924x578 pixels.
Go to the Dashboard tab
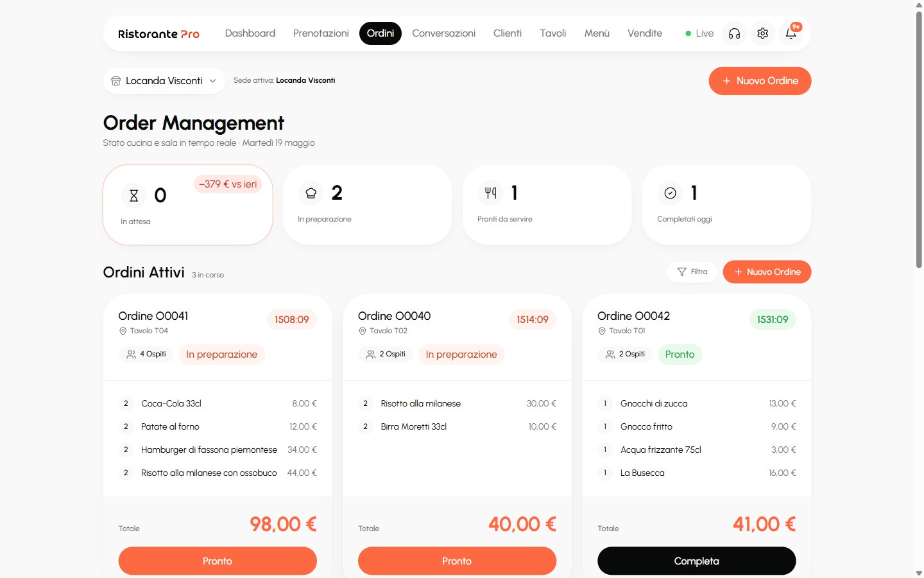[x=250, y=33]
